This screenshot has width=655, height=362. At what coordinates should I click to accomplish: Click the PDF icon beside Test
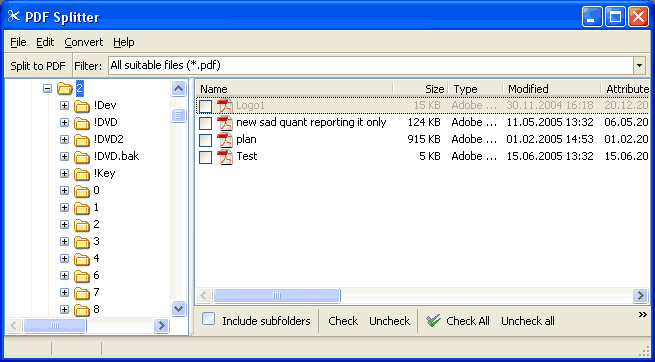[x=225, y=157]
